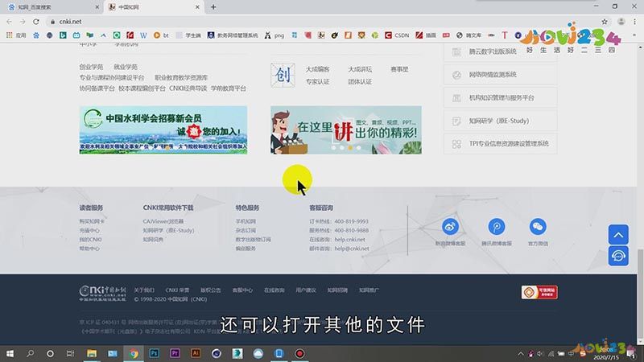Open the 用户建议 footer link
644x362 pixels.
tap(306, 290)
